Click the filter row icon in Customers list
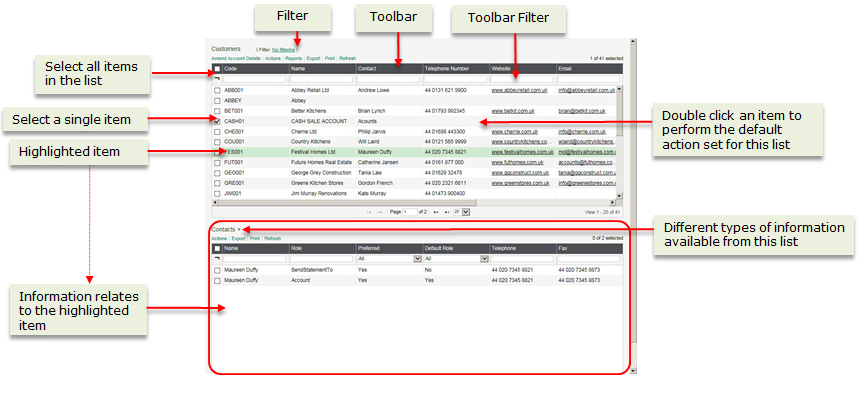This screenshot has width=866, height=402. click(x=217, y=79)
